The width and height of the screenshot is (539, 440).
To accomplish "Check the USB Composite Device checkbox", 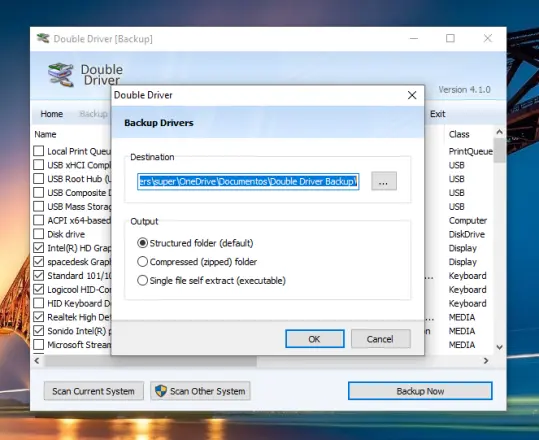I will click(38, 192).
